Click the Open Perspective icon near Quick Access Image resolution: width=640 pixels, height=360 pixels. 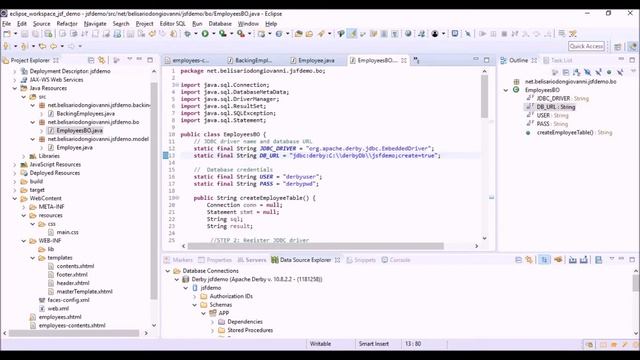(618, 47)
